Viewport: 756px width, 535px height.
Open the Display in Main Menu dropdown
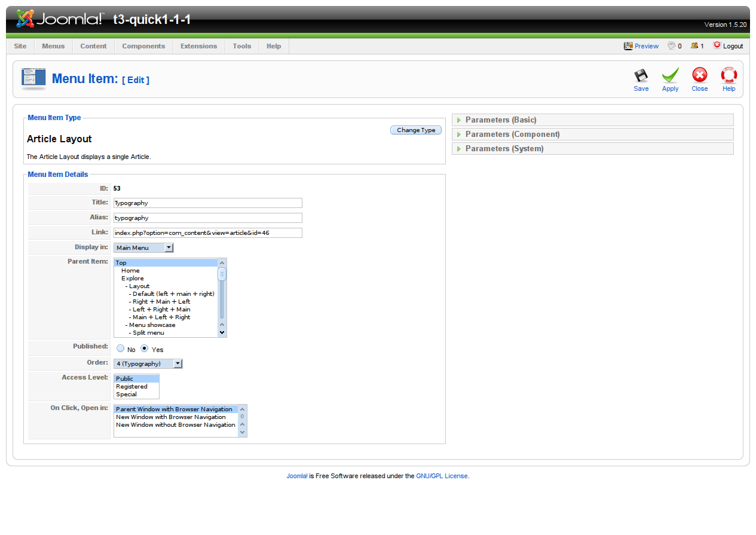click(143, 247)
